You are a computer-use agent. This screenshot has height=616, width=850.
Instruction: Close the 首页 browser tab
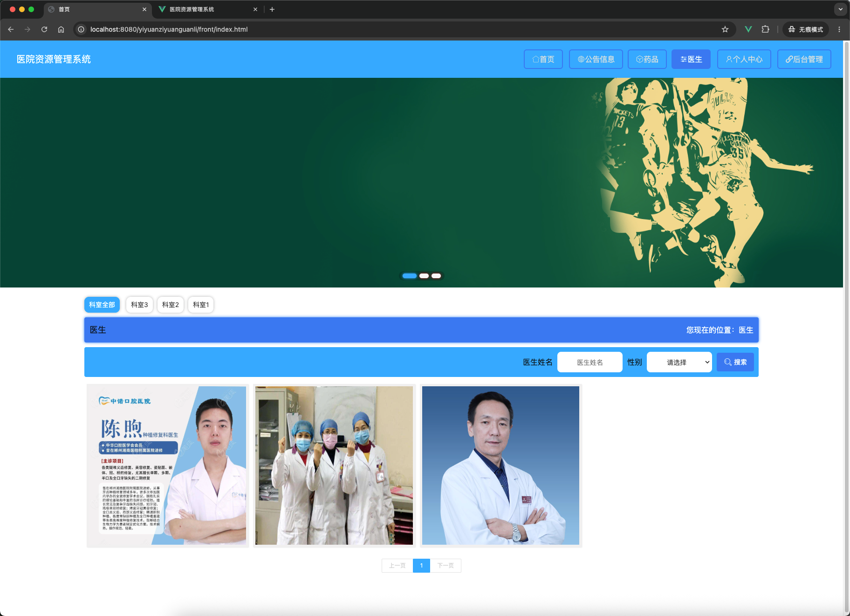[144, 9]
